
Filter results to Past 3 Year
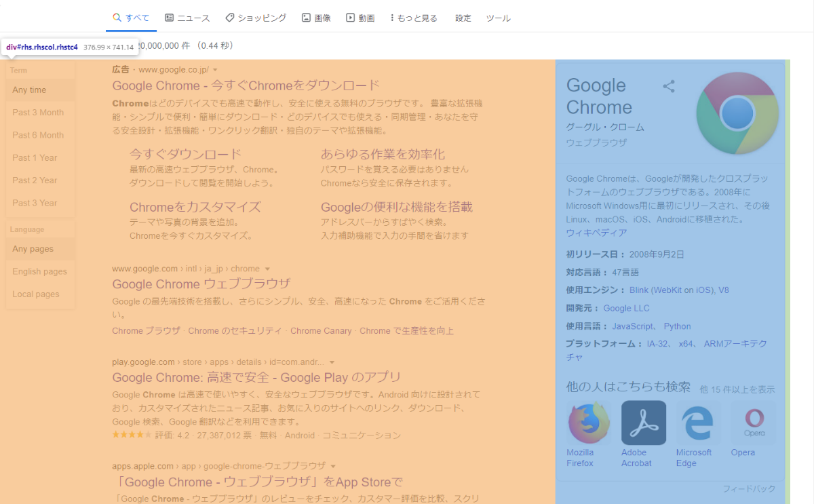point(41,203)
